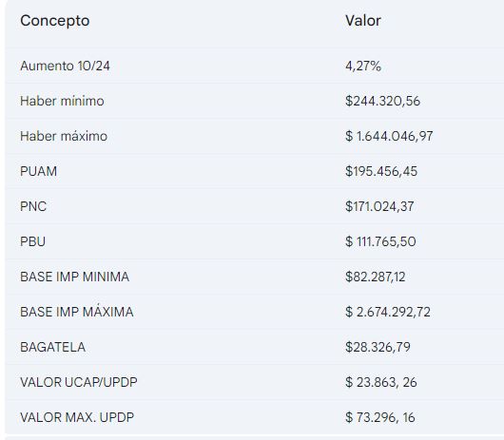
Task: Click the Concepto column header
Action: (x=54, y=21)
